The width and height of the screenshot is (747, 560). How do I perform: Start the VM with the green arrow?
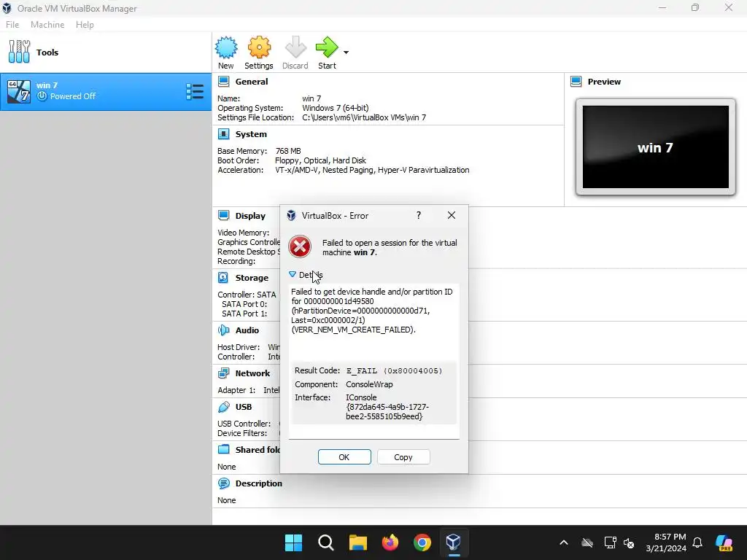click(327, 47)
